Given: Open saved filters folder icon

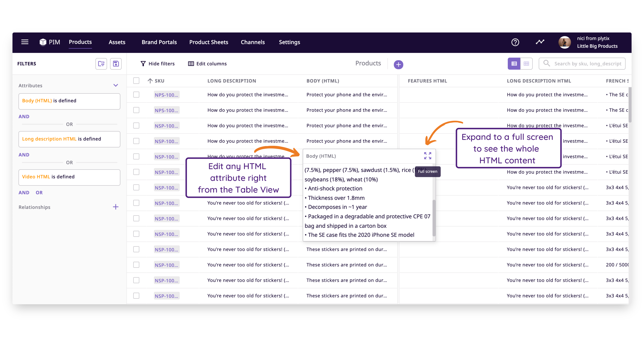Looking at the screenshot, I should click(101, 64).
